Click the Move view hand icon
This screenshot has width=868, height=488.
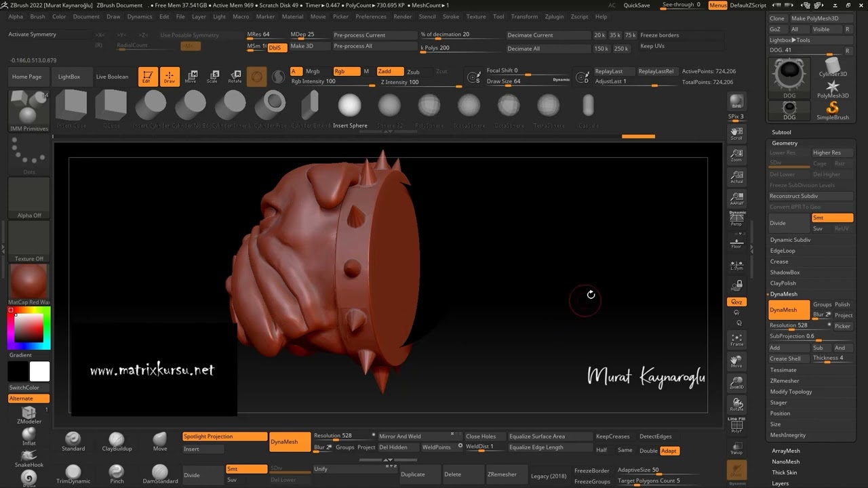point(736,361)
